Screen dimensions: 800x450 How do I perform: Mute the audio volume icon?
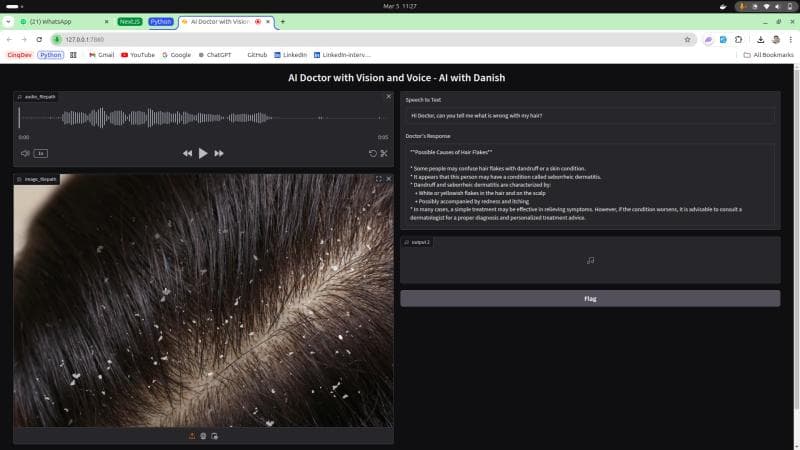pyautogui.click(x=25, y=153)
